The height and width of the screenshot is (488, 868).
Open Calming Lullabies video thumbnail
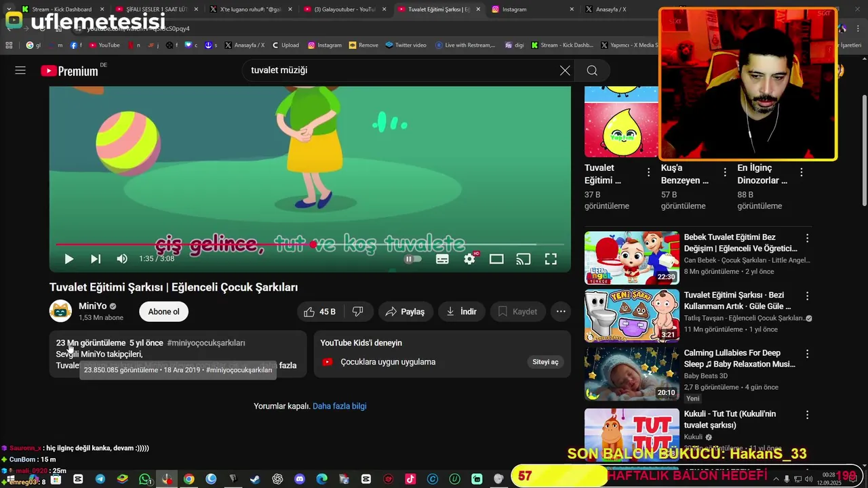click(x=632, y=374)
